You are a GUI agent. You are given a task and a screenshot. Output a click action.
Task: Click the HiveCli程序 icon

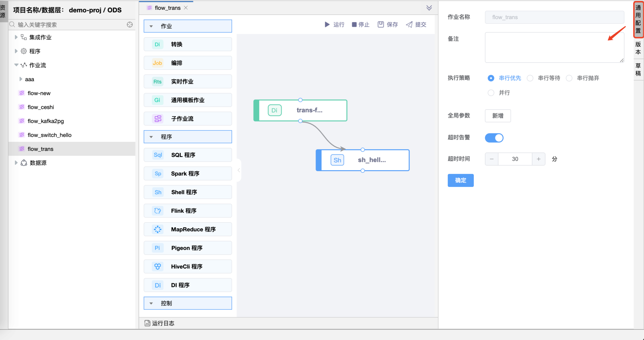[x=157, y=266]
